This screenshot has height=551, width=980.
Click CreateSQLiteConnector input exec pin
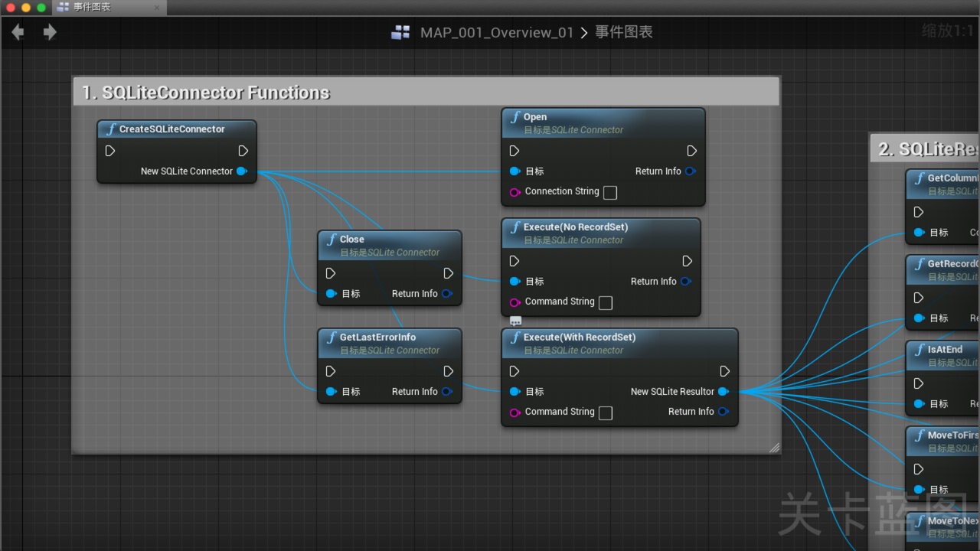(x=110, y=151)
